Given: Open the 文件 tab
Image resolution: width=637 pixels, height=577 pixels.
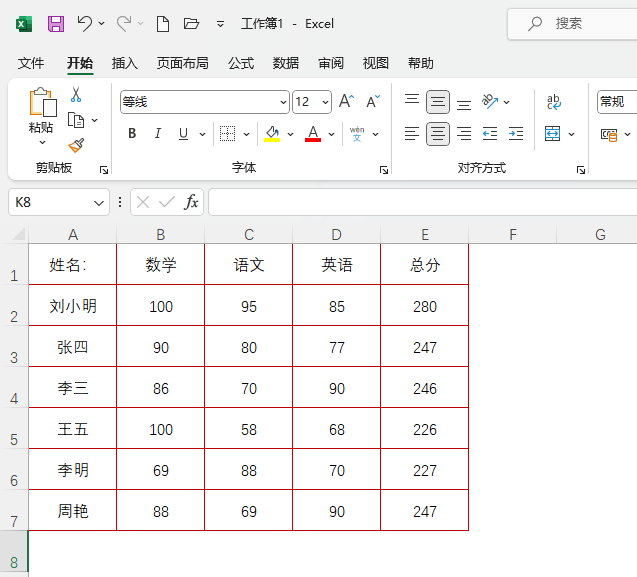Looking at the screenshot, I should point(30,63).
